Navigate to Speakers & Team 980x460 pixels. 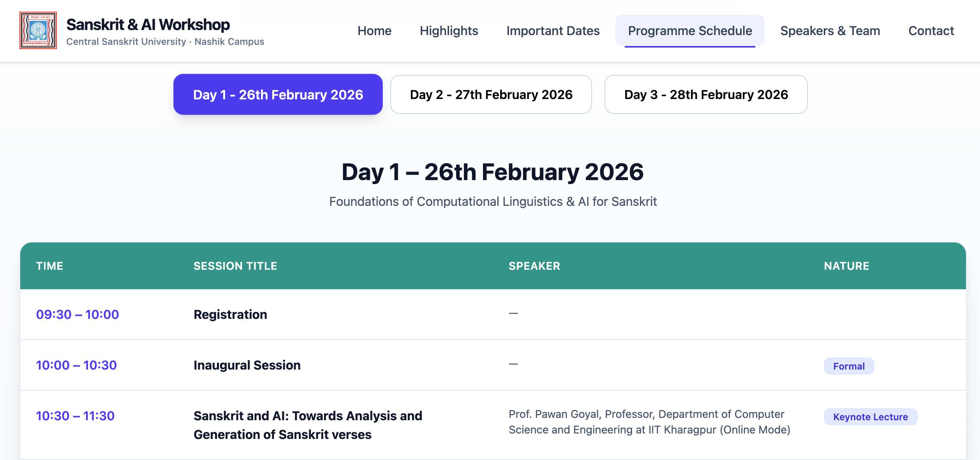830,31
